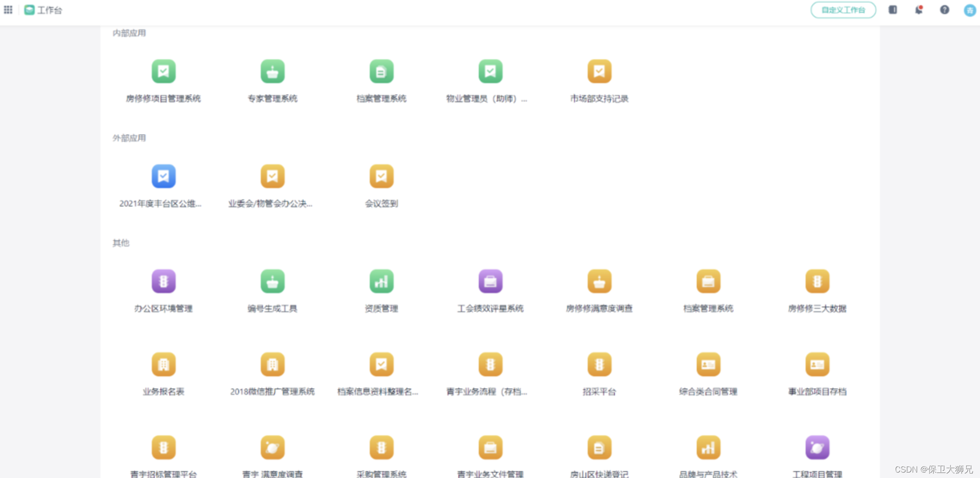Open 档案信息资料整理名 app icon
Viewport: 980px width, 478px height.
(381, 364)
